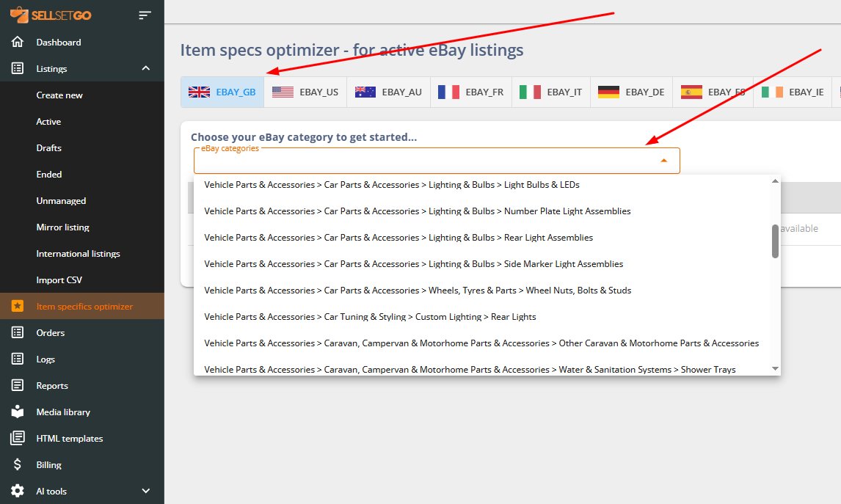Collapse the Listings menu chevron
841x504 pixels.
[x=145, y=68]
